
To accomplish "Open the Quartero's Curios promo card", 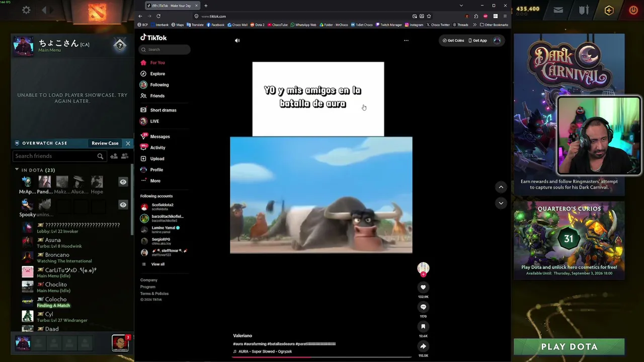I will click(x=569, y=240).
